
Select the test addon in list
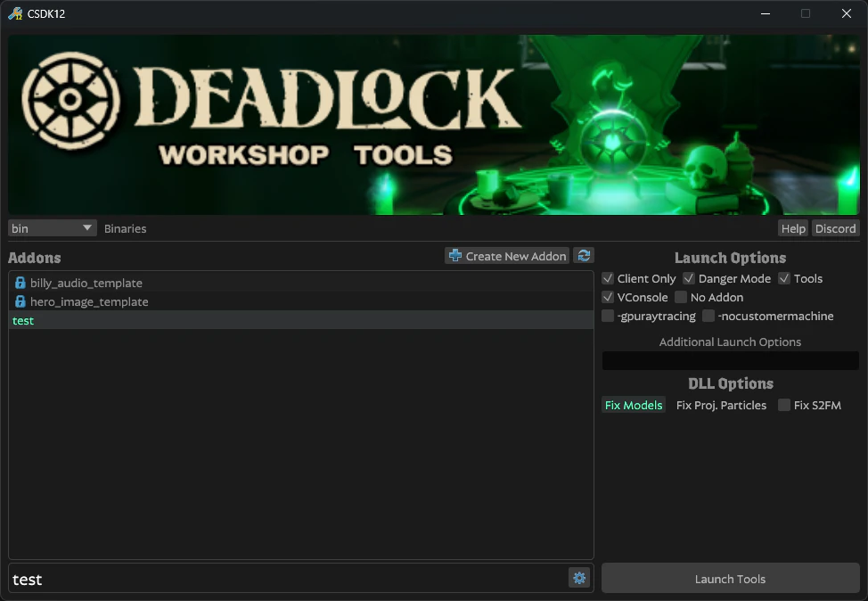(x=23, y=320)
